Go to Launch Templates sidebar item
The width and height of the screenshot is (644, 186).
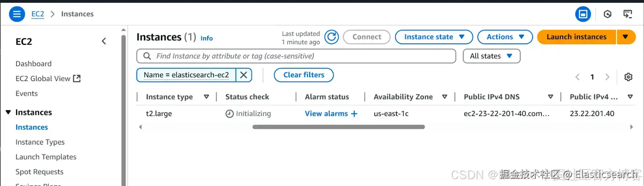[x=46, y=157]
